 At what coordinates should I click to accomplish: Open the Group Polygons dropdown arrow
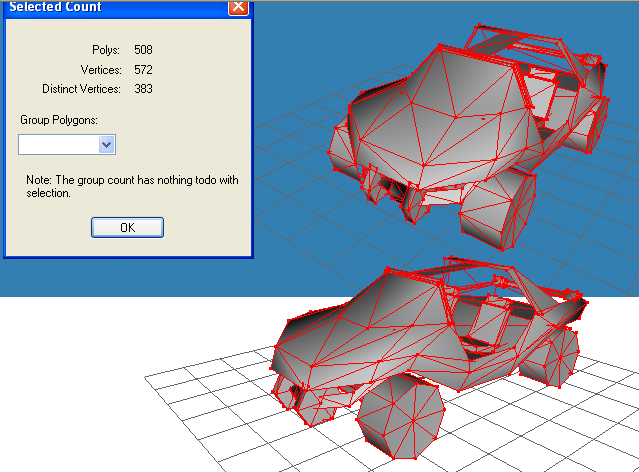tap(106, 144)
